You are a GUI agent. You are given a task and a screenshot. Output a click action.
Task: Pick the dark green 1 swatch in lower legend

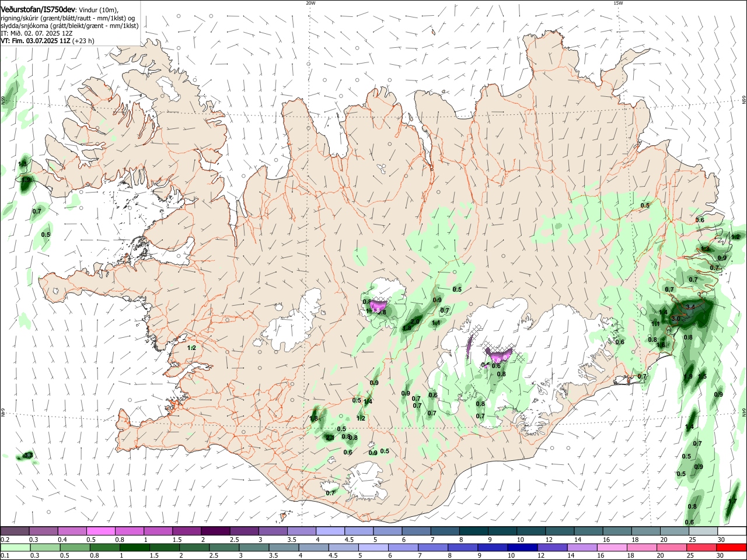(134, 547)
